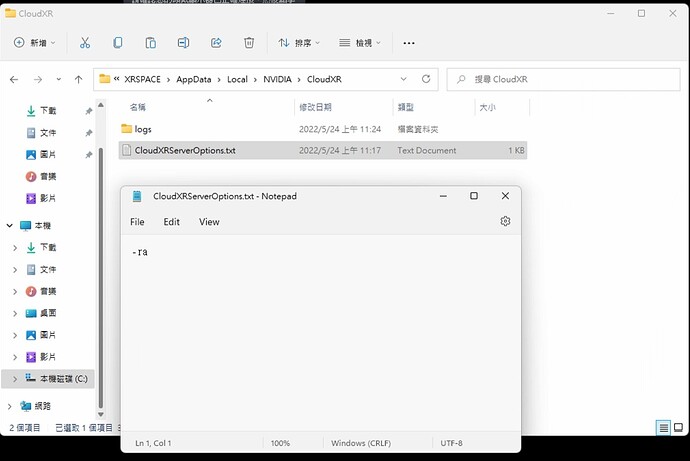Open pinned 下載 (Downloads) in quick access
This screenshot has width=690, height=461.
tap(42, 110)
